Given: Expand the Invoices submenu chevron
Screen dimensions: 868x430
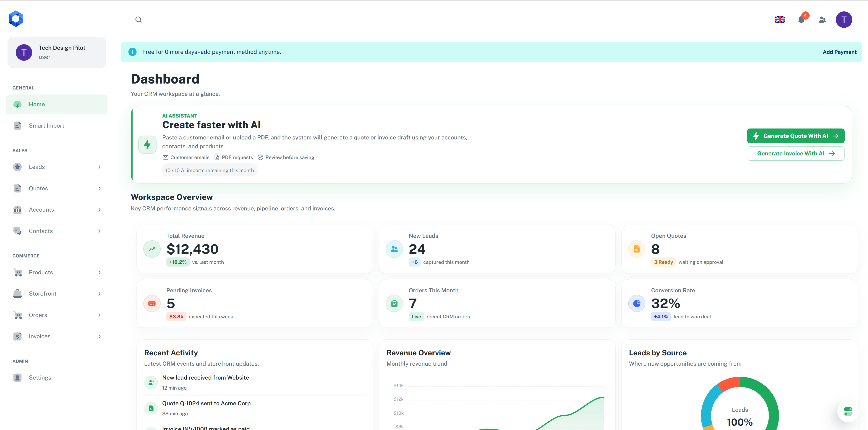Looking at the screenshot, I should point(99,337).
